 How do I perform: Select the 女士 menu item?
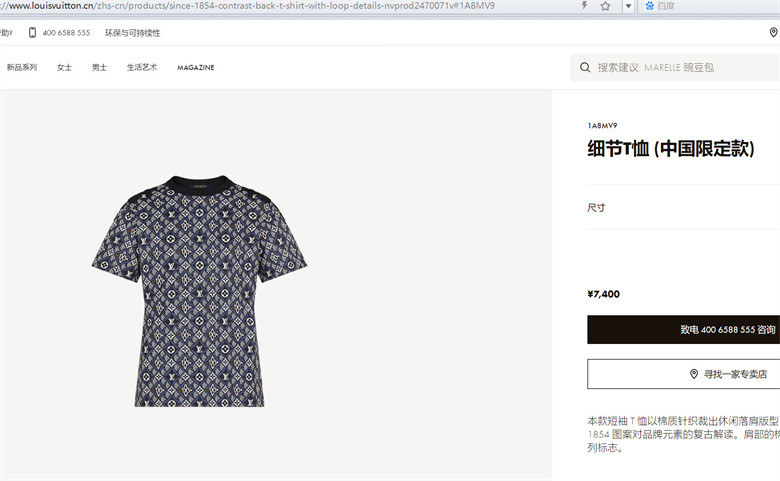click(64, 67)
